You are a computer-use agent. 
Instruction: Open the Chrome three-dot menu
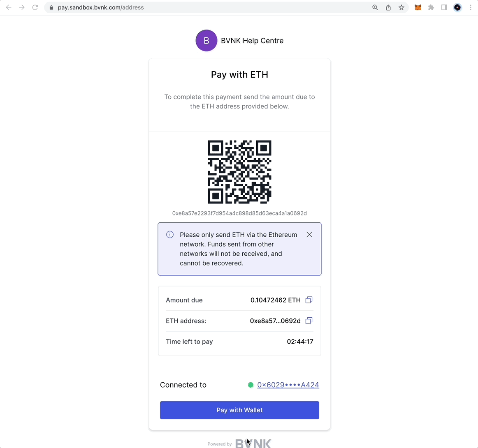pos(471,7)
